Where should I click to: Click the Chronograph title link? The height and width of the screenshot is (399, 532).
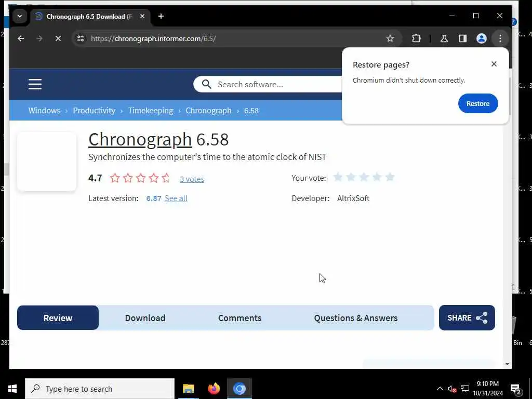pyautogui.click(x=140, y=139)
